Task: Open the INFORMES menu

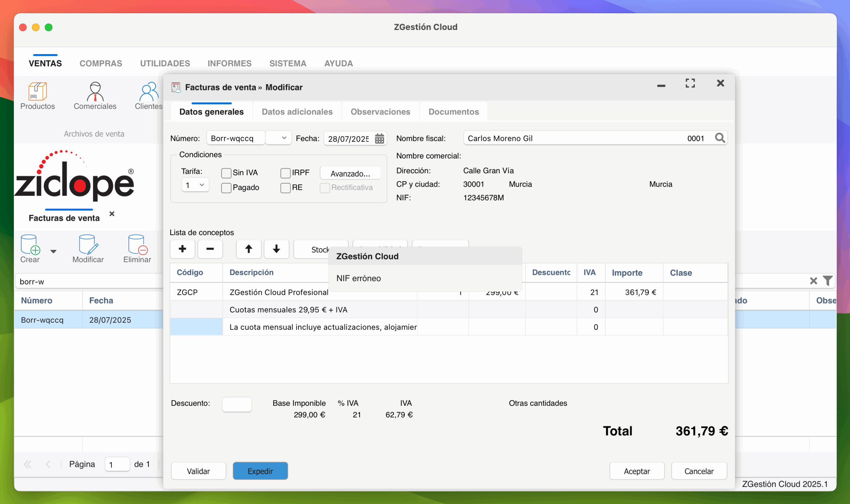Action: pyautogui.click(x=229, y=63)
